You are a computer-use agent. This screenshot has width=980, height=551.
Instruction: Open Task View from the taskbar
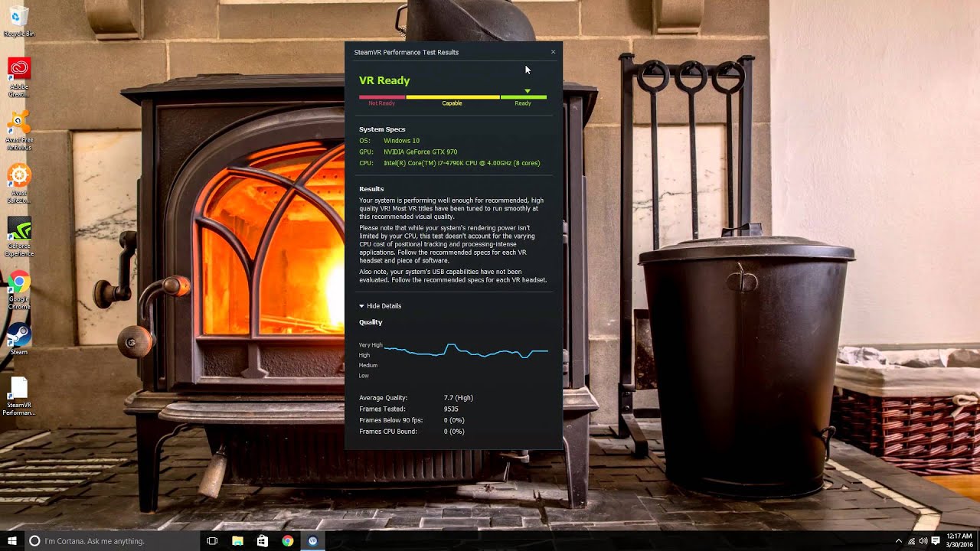[x=212, y=541]
